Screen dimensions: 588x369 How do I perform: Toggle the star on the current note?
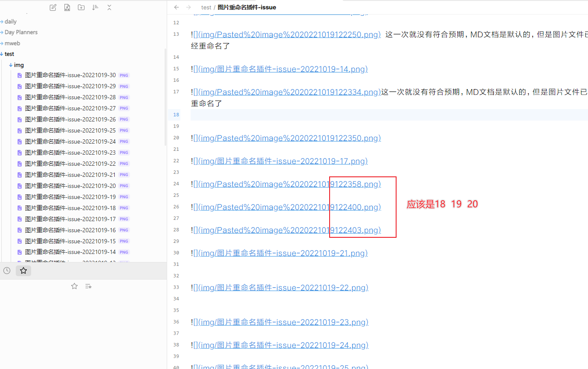(x=74, y=286)
